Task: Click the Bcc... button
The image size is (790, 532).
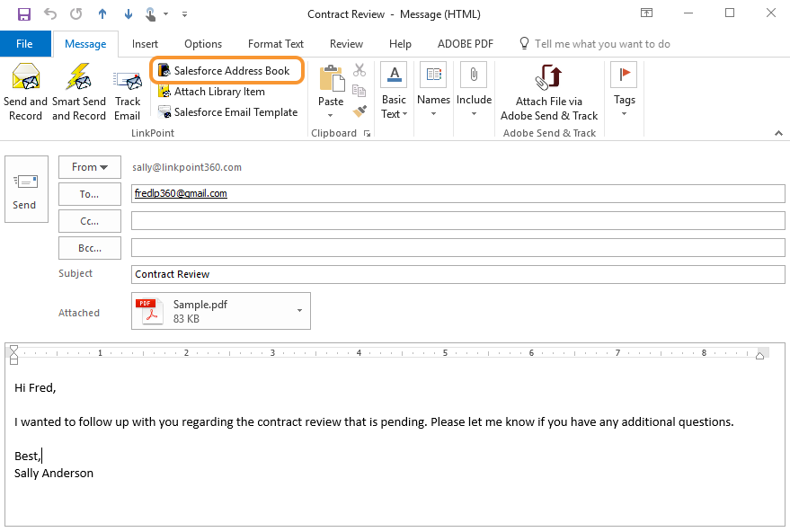Action: click(x=90, y=248)
